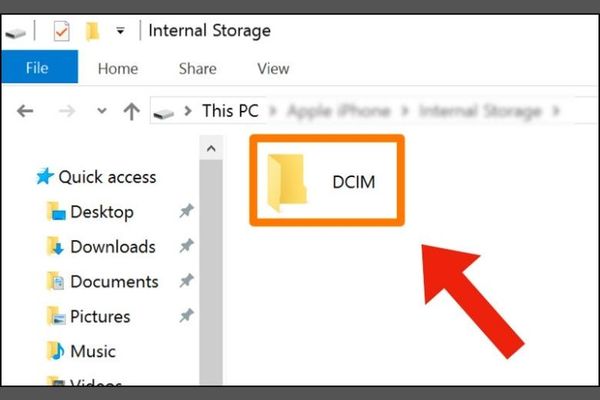This screenshot has width=600, height=400.
Task: Switch to the View ribbon tab
Action: click(x=273, y=69)
